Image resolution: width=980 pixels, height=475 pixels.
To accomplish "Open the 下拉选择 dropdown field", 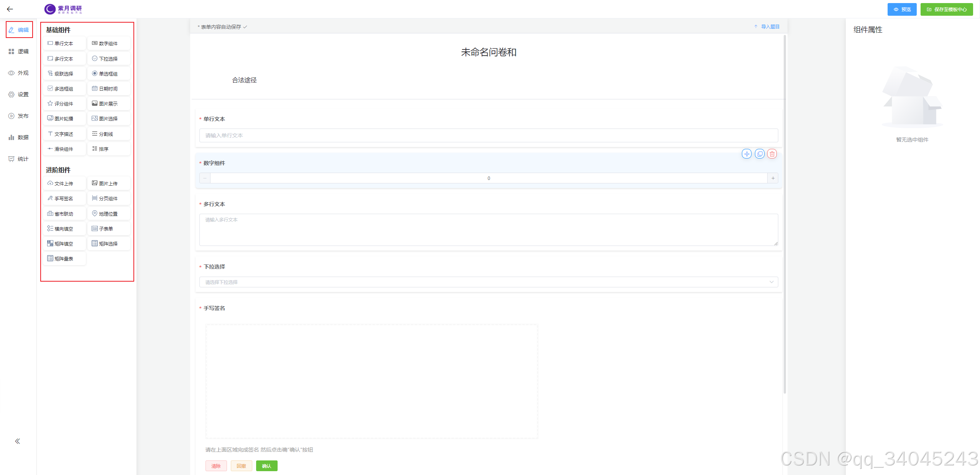I will coord(488,282).
